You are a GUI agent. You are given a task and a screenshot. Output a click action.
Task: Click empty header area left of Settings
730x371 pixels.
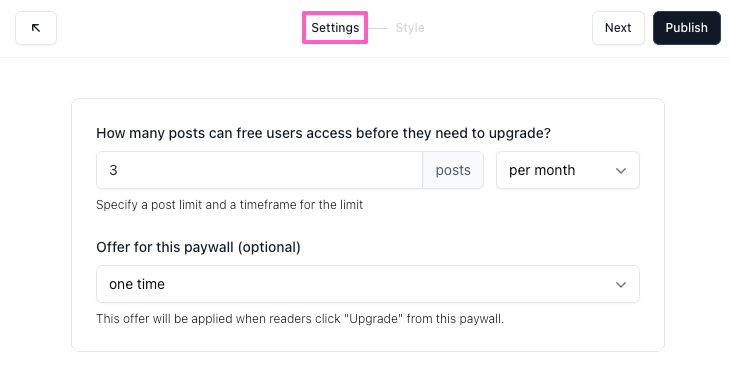tap(179, 28)
